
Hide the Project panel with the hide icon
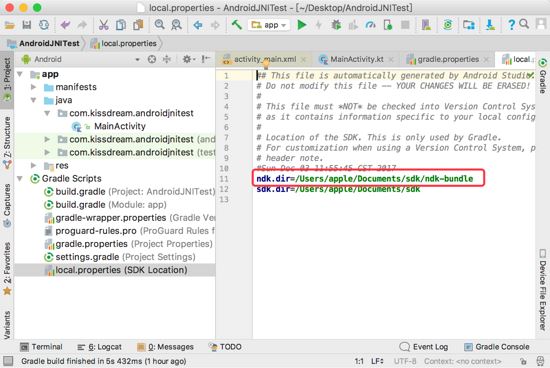pos(206,59)
